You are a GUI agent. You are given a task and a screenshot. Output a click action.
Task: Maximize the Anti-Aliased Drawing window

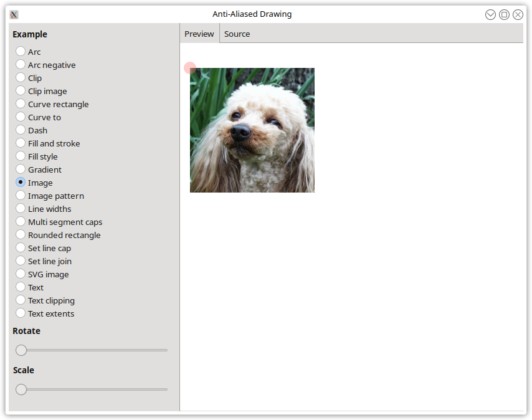504,14
